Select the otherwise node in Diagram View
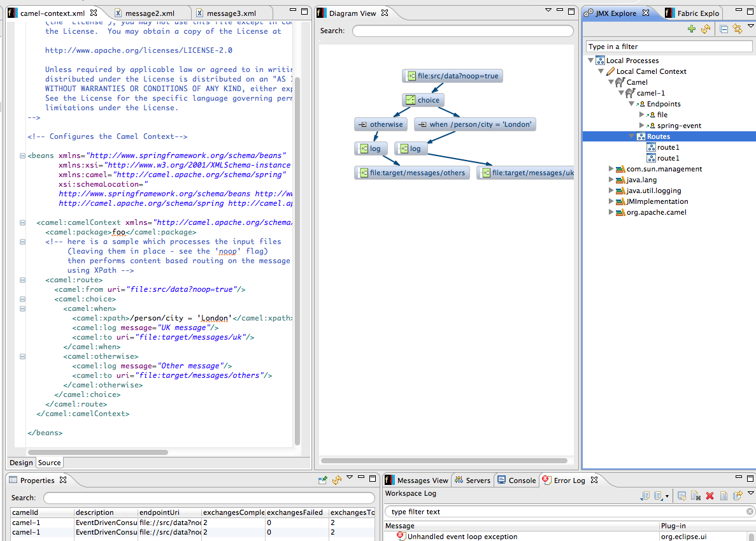Viewport: 756px width, 541px height. tap(381, 124)
